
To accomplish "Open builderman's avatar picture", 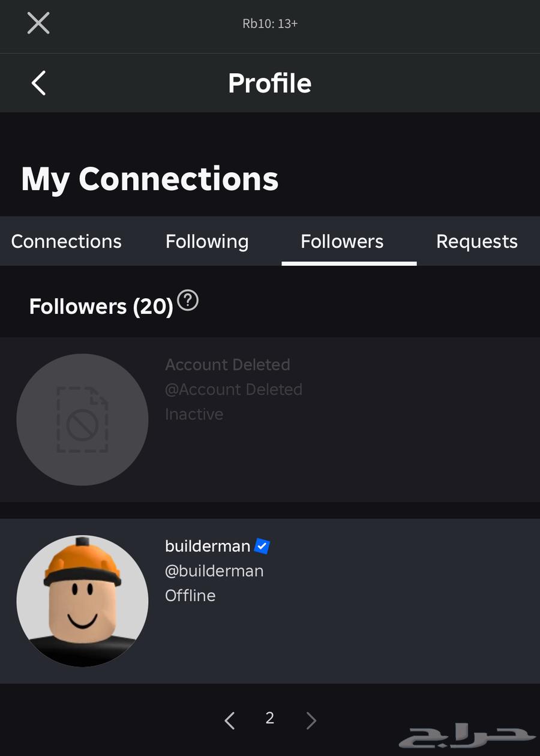I will point(82,601).
